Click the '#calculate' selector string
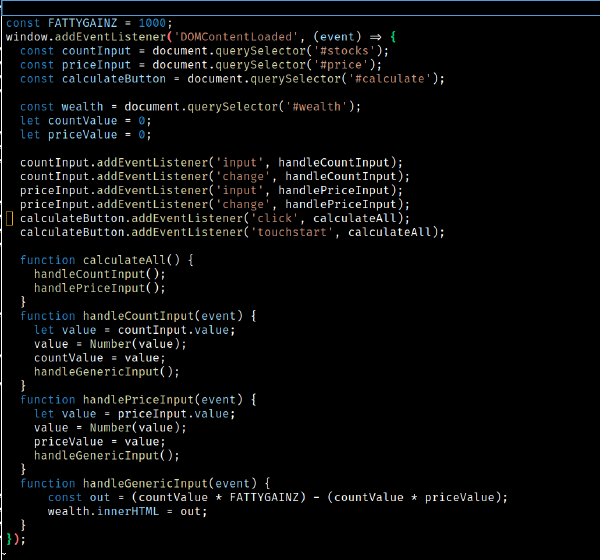 click(x=390, y=79)
